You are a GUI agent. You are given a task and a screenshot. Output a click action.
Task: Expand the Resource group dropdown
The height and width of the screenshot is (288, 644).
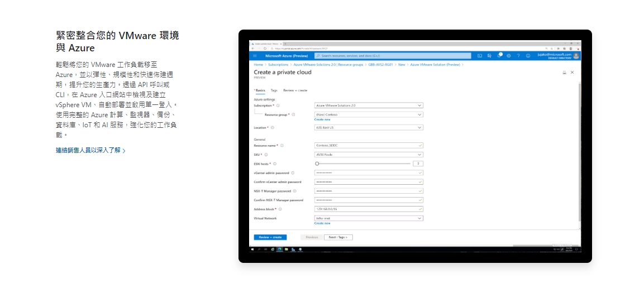pos(369,114)
